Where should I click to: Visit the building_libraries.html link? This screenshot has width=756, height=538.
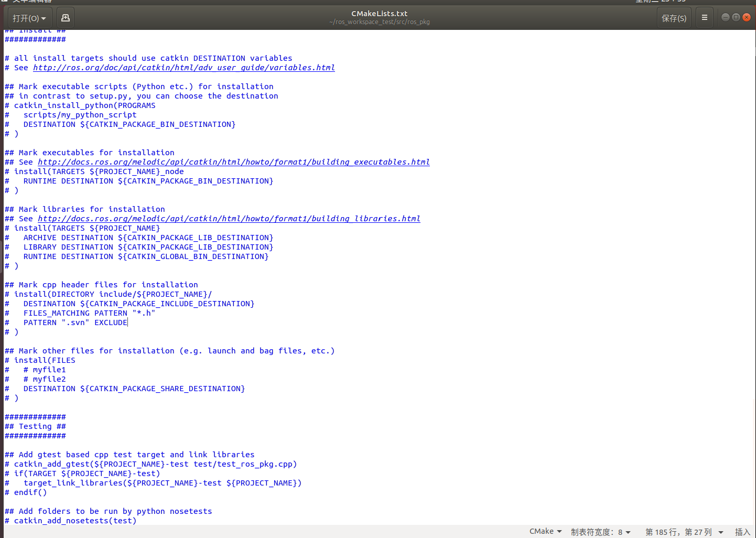(229, 219)
